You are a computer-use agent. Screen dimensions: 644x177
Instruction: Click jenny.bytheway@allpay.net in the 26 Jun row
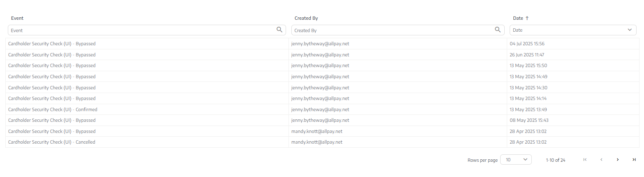click(320, 55)
